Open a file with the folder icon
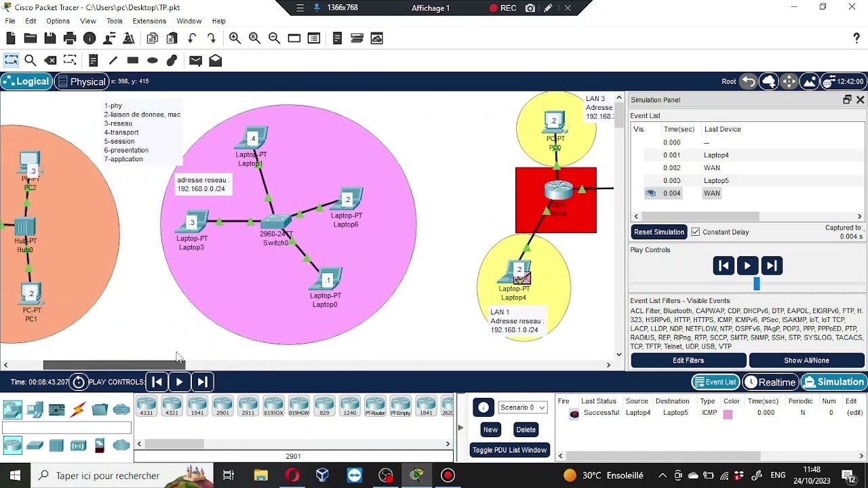Image resolution: width=868 pixels, height=488 pixels. coord(31,39)
